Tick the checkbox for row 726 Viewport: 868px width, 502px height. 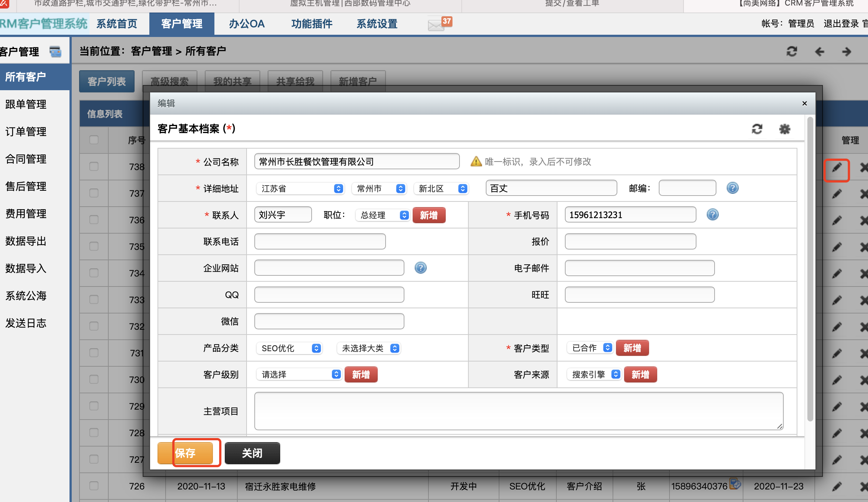94,486
